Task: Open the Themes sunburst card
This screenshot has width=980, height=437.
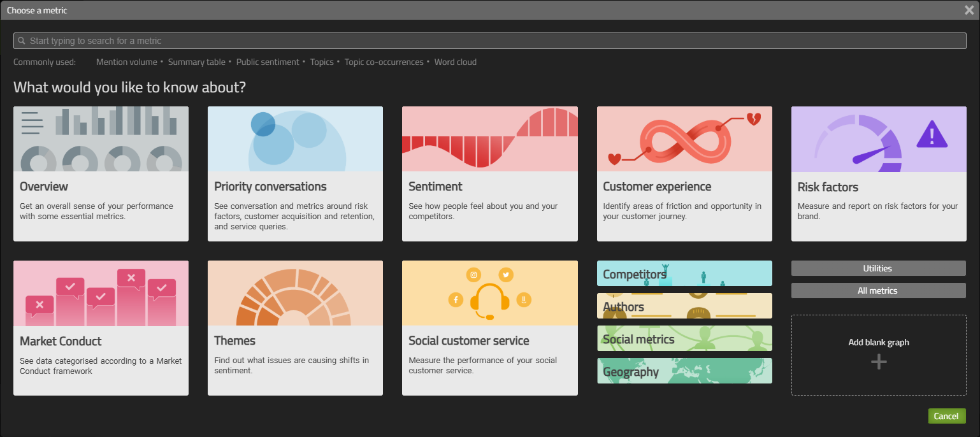Action: point(295,328)
